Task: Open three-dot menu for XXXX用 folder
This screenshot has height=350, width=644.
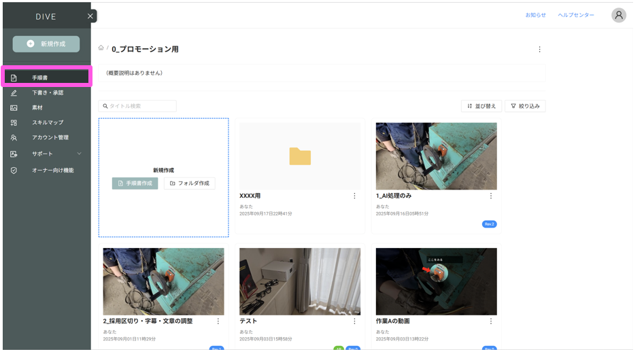Action: 354,196
